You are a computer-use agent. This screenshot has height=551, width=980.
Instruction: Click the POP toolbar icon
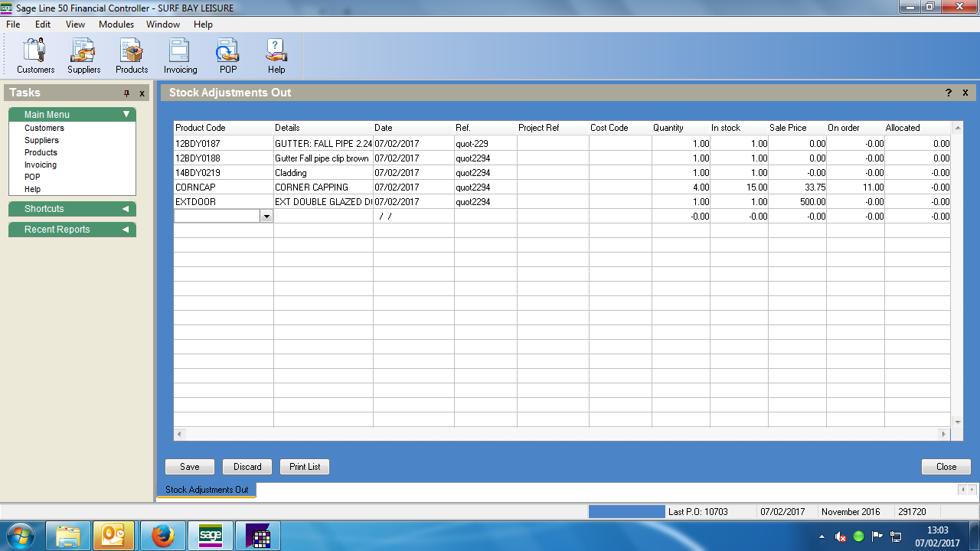(x=227, y=55)
